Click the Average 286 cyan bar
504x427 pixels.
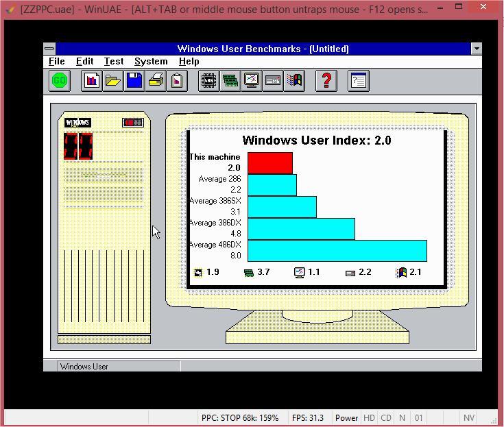click(x=272, y=185)
